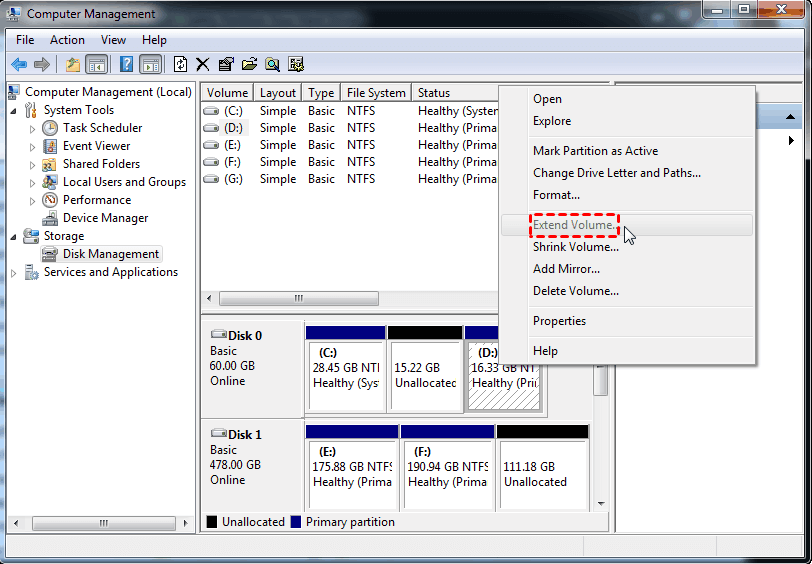
Task: Select Performance in tree
Action: (97, 200)
